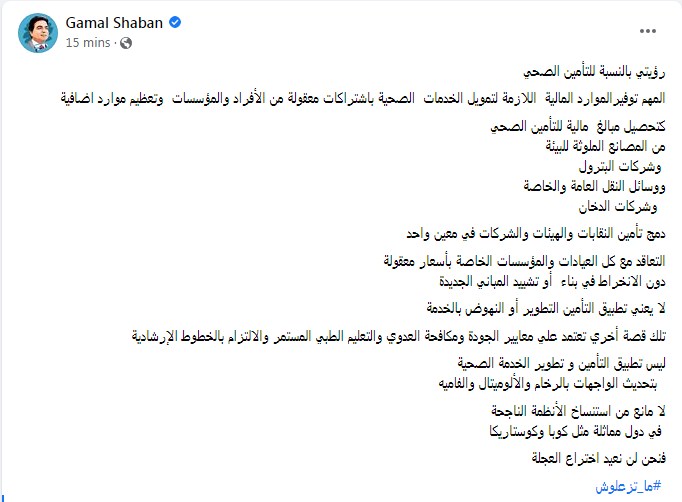
Task: Click Gamal Shaban's profile picture
Action: coord(37,34)
